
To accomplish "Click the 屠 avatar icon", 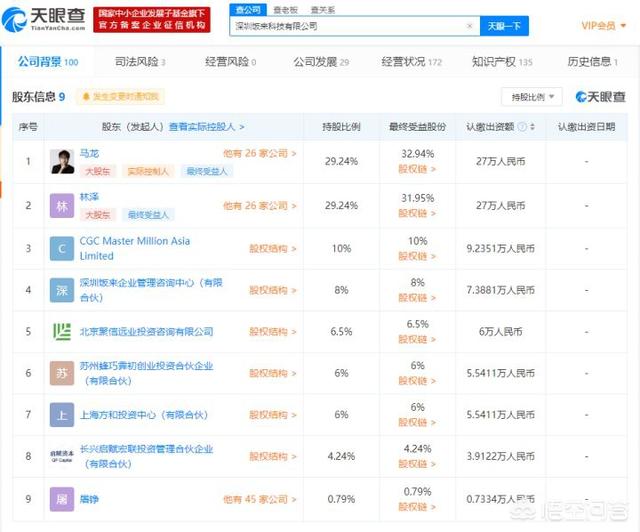I will click(62, 499).
